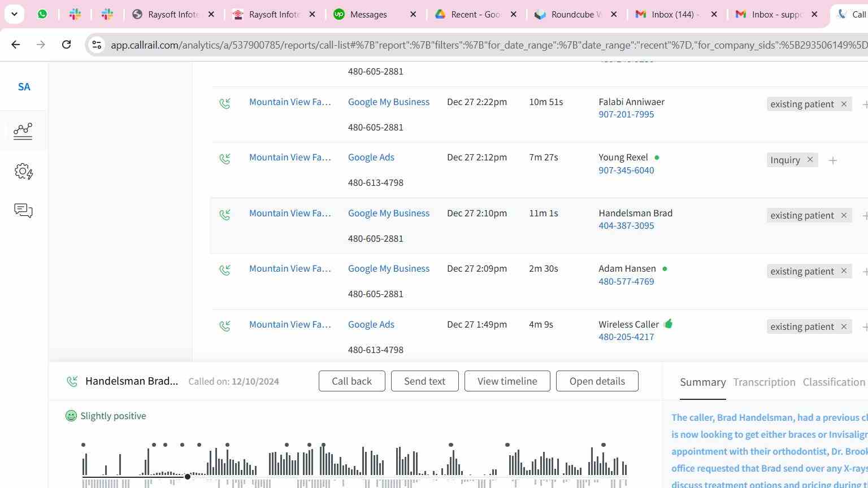Image resolution: width=868 pixels, height=488 pixels.
Task: Click the site information icon in address bar
Action: (97, 45)
